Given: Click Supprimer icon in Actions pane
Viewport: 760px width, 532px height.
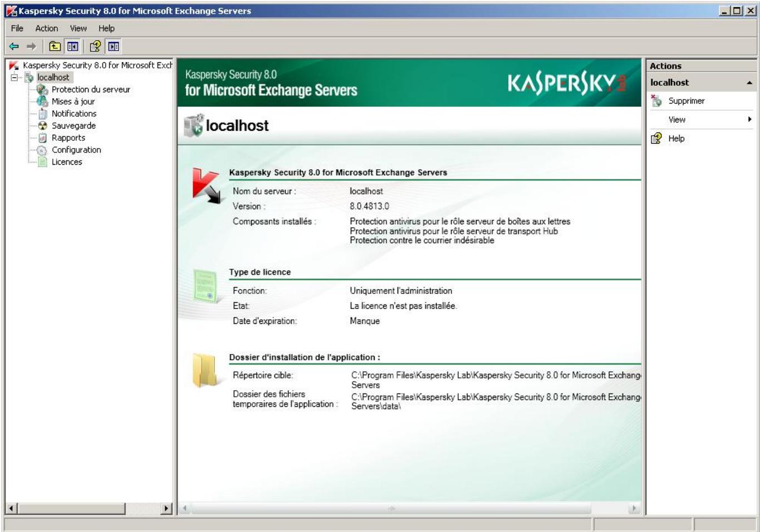Looking at the screenshot, I should point(656,101).
